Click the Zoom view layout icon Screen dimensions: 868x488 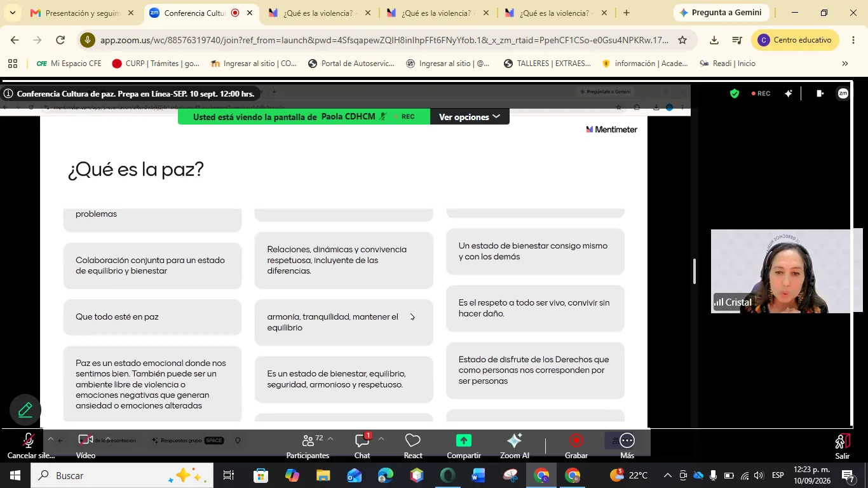(820, 93)
